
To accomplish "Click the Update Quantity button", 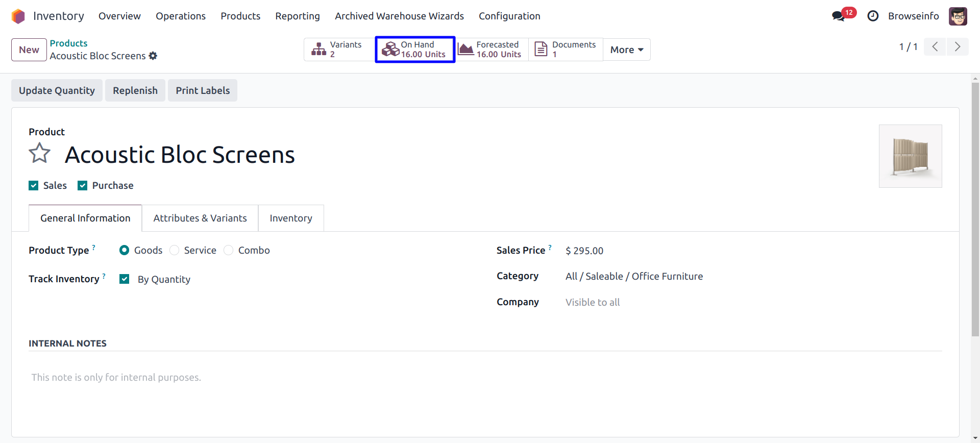I will pyautogui.click(x=57, y=91).
